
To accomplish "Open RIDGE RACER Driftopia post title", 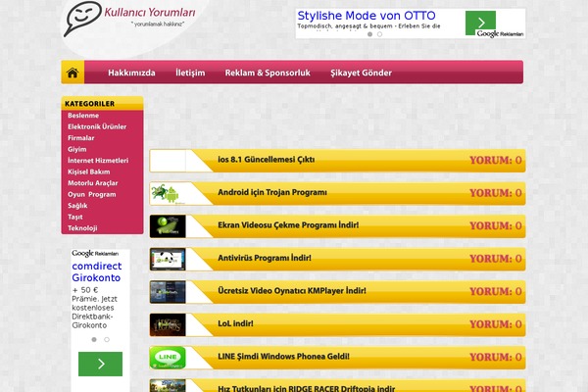I will 307,388.
